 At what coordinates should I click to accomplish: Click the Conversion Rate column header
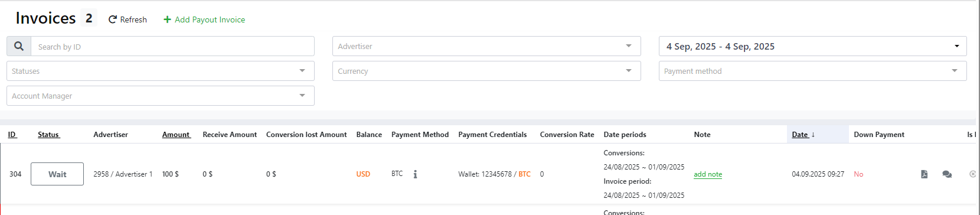567,135
